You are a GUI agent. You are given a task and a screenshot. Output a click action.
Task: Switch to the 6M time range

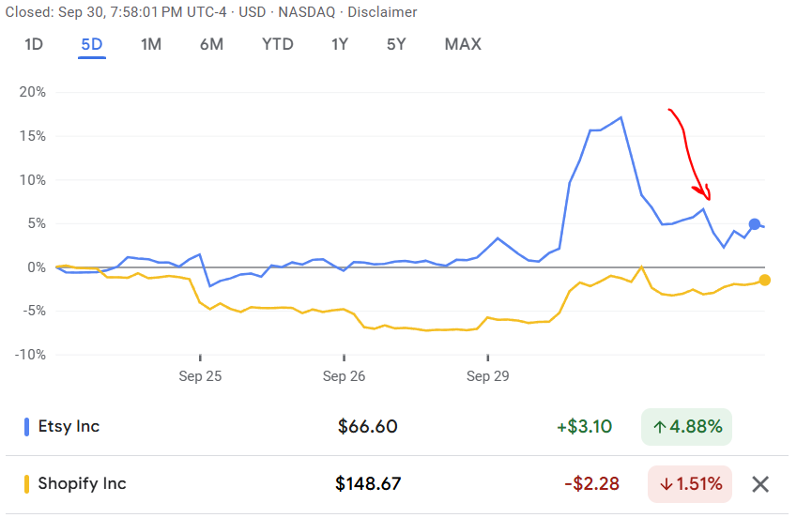point(211,44)
